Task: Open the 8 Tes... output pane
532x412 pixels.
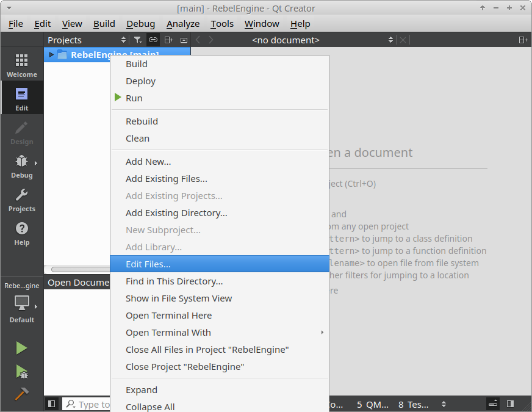Action: pyautogui.click(x=413, y=405)
